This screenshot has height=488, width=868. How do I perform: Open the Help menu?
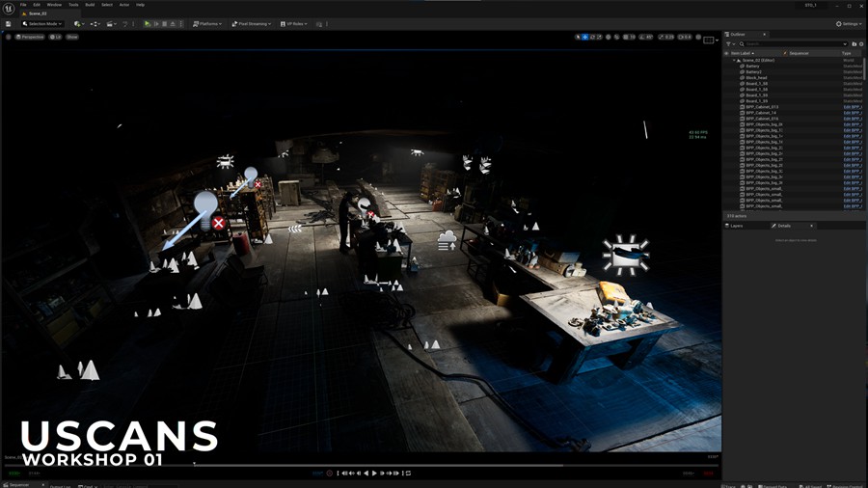coord(141,5)
